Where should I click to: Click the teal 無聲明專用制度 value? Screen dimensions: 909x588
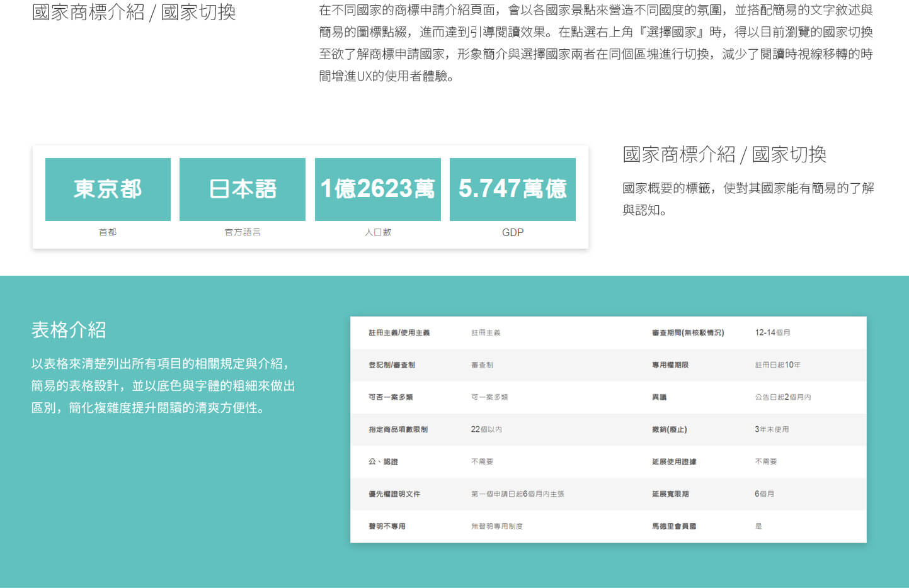(x=496, y=526)
